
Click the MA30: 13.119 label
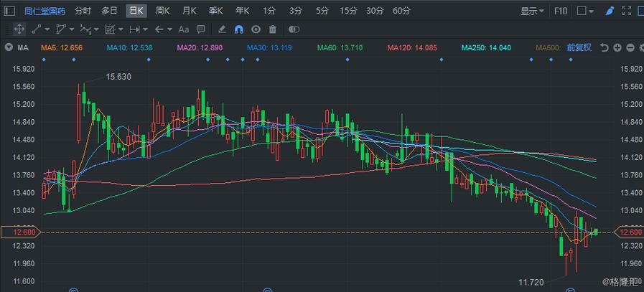click(x=269, y=47)
